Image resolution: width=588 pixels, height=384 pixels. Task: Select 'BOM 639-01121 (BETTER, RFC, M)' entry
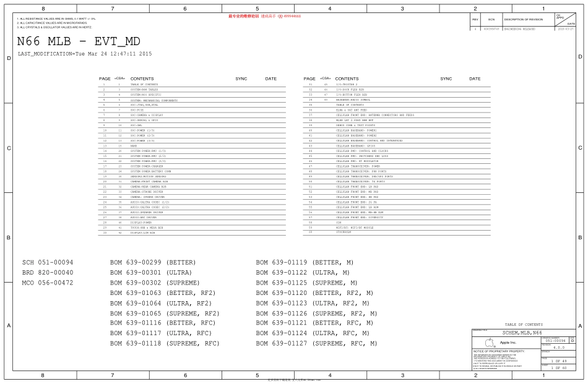point(314,323)
